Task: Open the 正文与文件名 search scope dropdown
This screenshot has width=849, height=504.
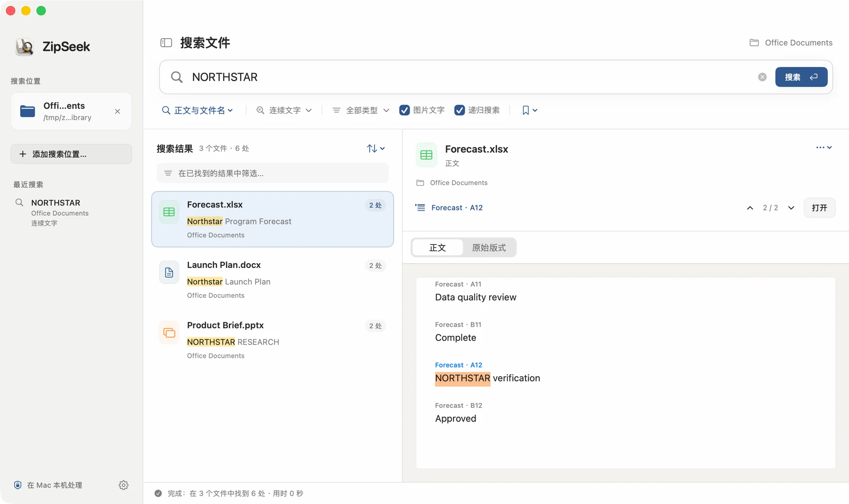Action: coord(198,110)
